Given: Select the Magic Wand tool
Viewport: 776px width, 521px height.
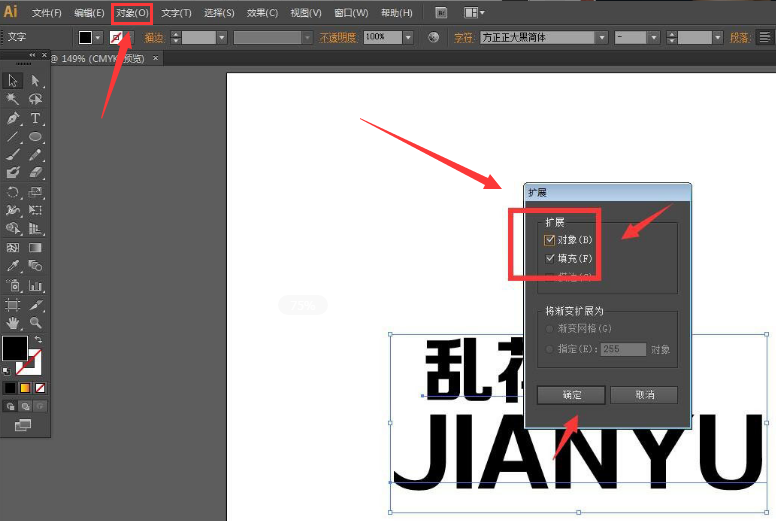Looking at the screenshot, I should pos(13,99).
